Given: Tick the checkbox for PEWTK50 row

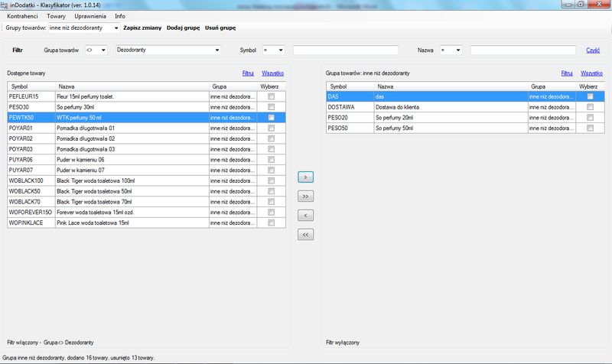Looking at the screenshot, I should tap(272, 118).
